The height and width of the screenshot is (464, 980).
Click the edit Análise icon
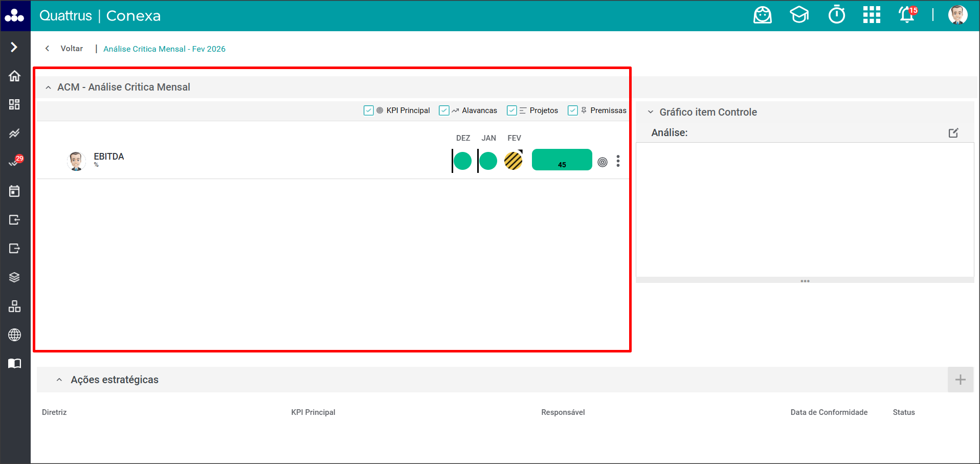(953, 133)
